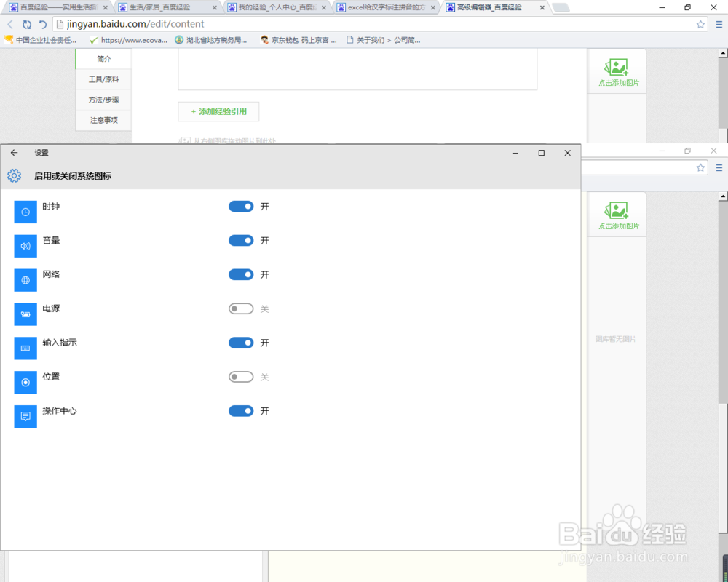Click inside the 简介 text editing box

coord(357,69)
